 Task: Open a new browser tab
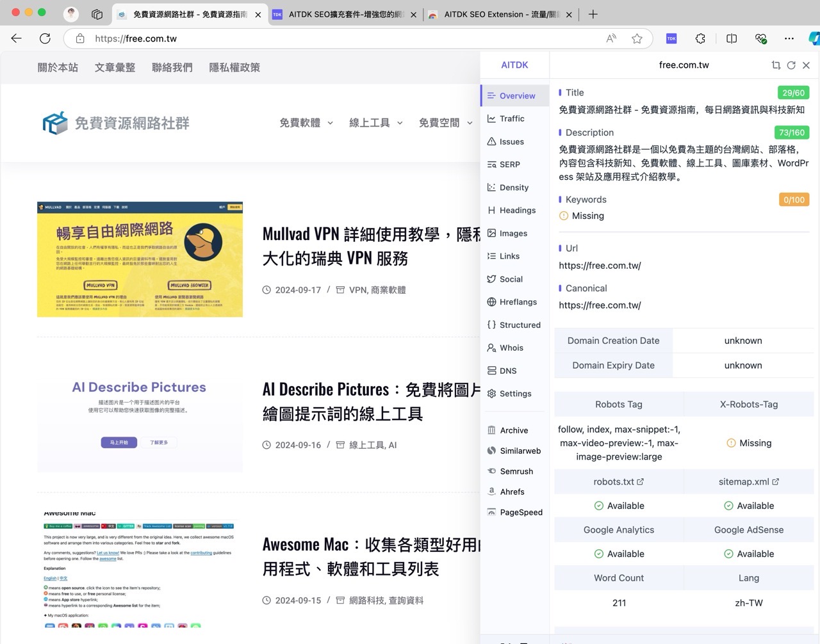coord(593,14)
